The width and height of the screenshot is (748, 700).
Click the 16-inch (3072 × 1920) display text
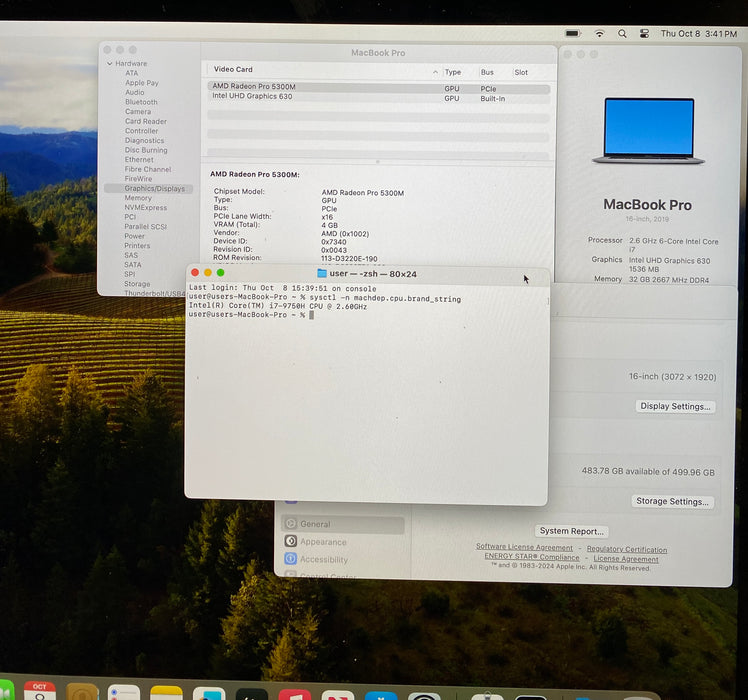point(672,376)
